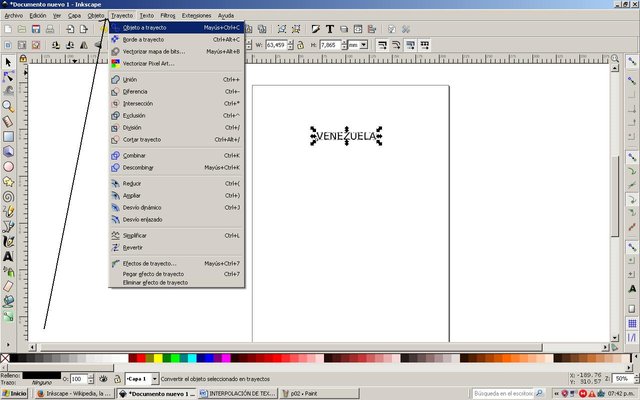Click the black Relleno fill indicator
640x400 pixels.
[42, 375]
